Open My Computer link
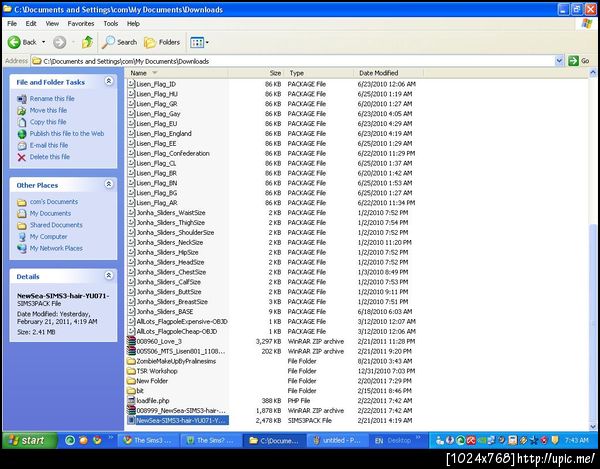The height and width of the screenshot is (469, 600). [x=48, y=236]
